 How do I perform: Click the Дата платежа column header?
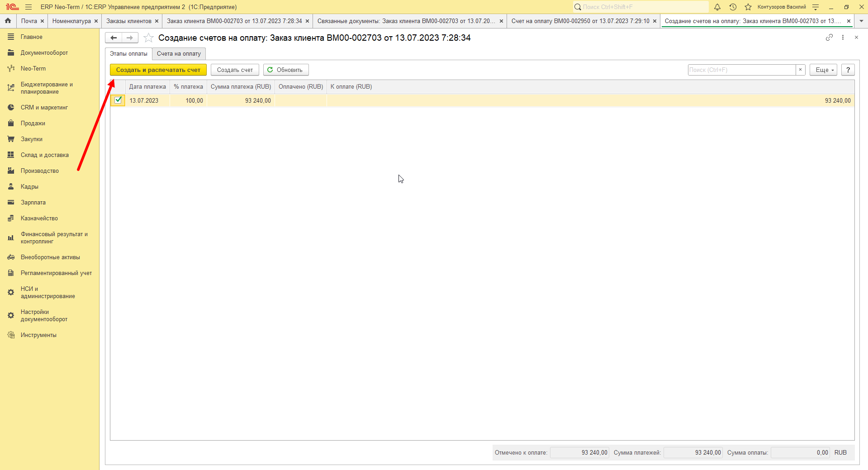click(147, 86)
